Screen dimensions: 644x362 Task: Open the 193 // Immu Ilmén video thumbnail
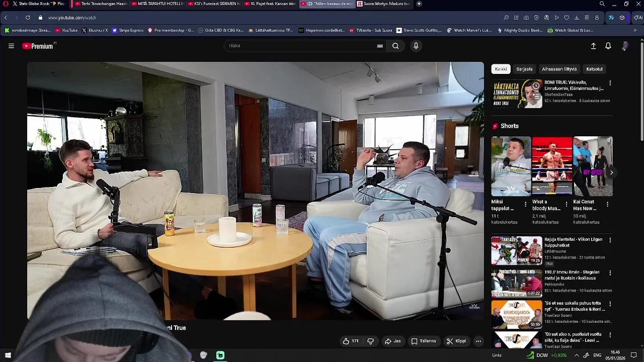coord(517,283)
